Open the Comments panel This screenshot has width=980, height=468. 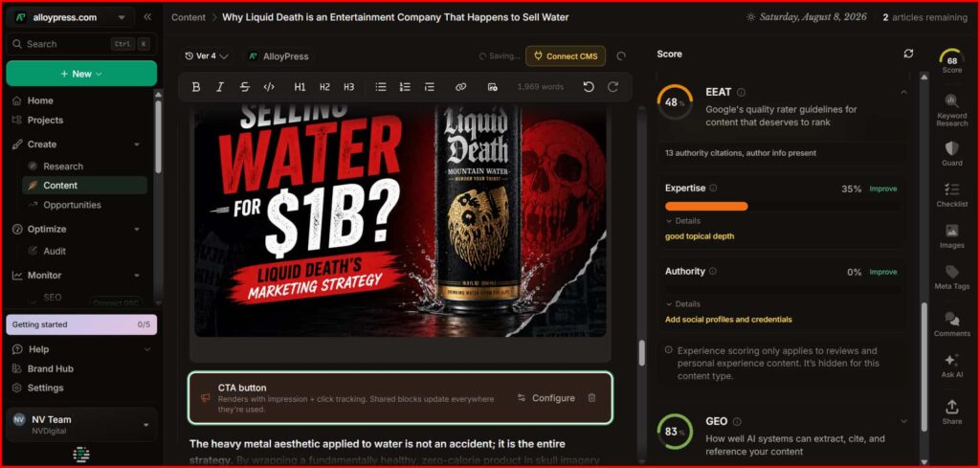point(952,324)
